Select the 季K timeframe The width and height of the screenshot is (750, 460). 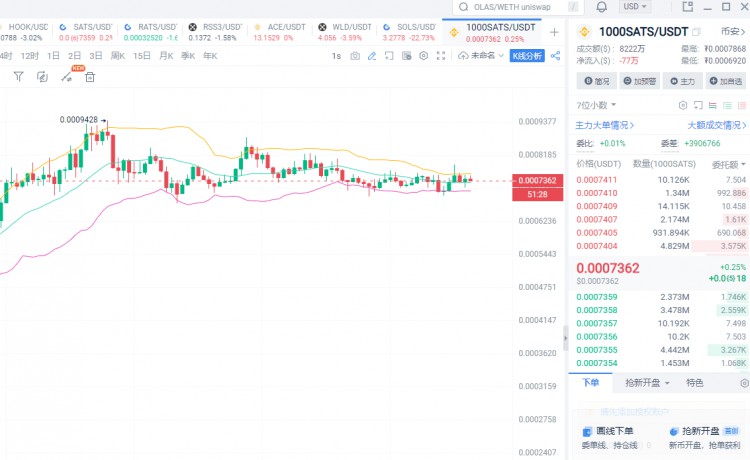click(x=188, y=56)
